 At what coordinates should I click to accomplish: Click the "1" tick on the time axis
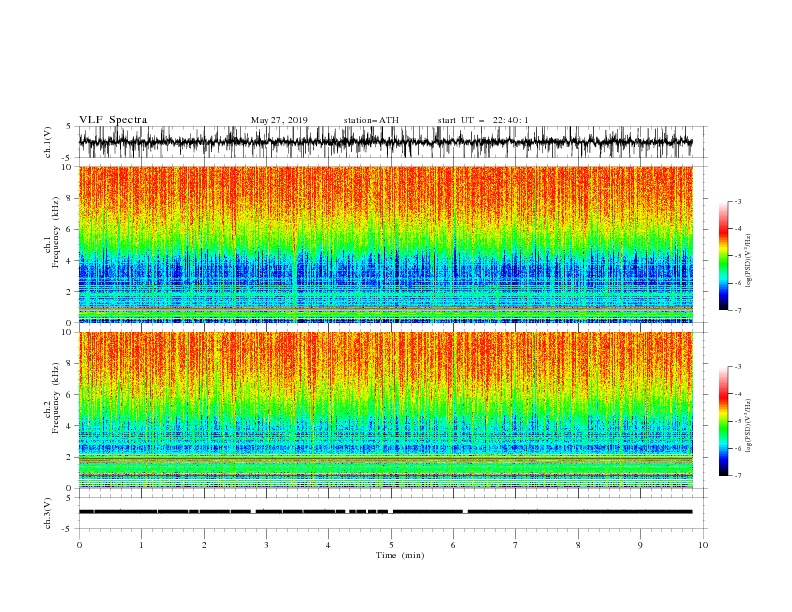(141, 545)
